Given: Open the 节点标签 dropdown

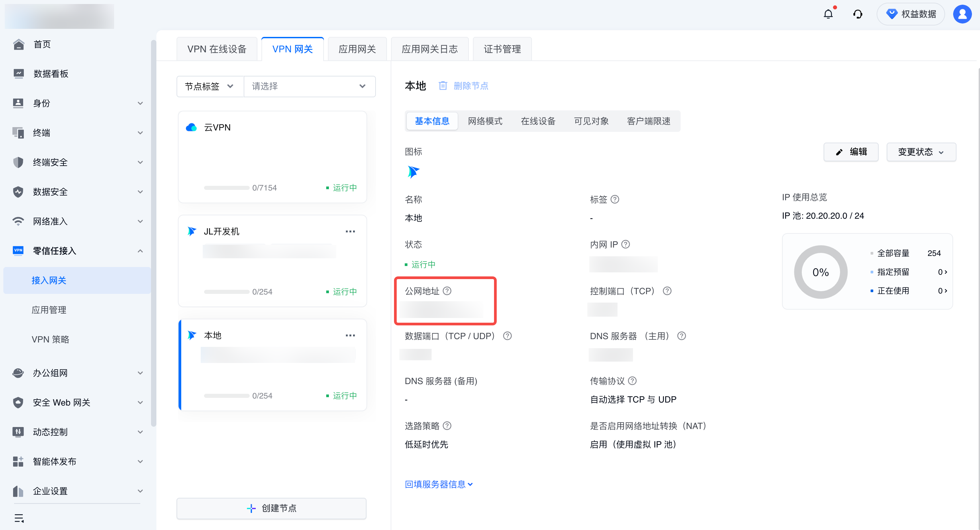Looking at the screenshot, I should 209,86.
